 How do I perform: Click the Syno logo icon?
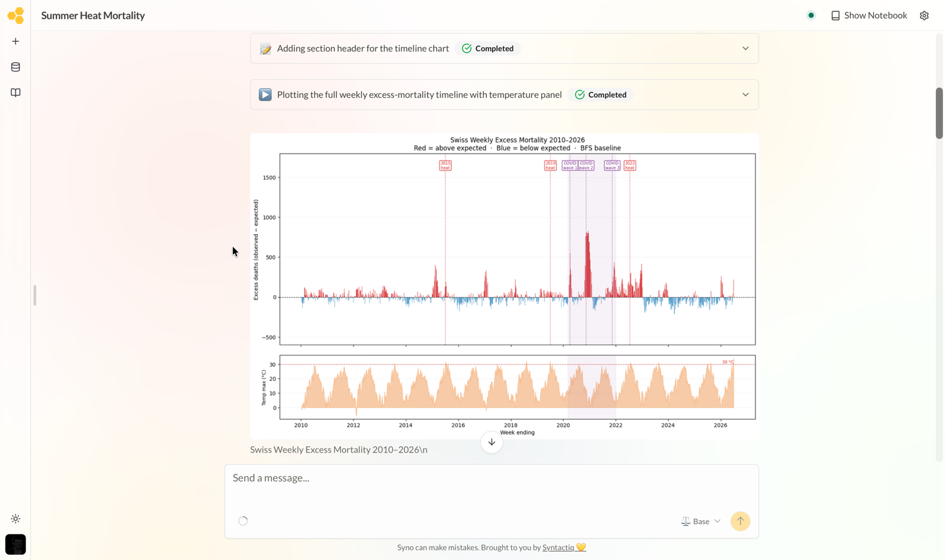point(15,15)
